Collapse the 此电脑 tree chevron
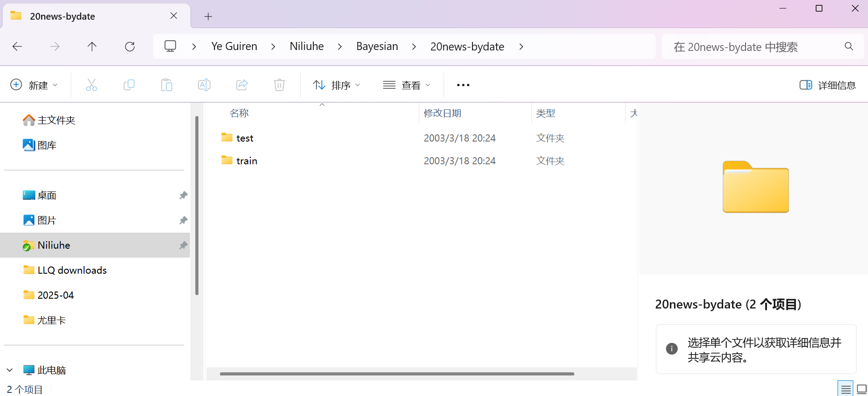This screenshot has height=396, width=868. coord(10,370)
